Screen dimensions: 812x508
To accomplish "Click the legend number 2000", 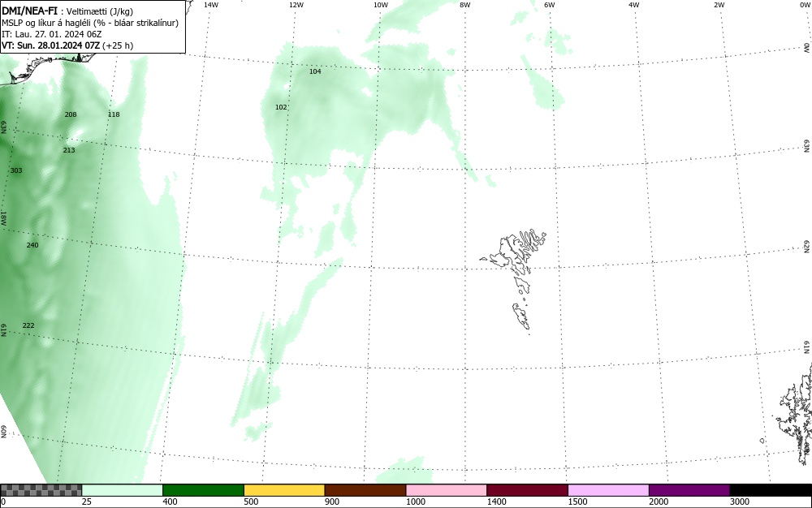I will point(659,502).
